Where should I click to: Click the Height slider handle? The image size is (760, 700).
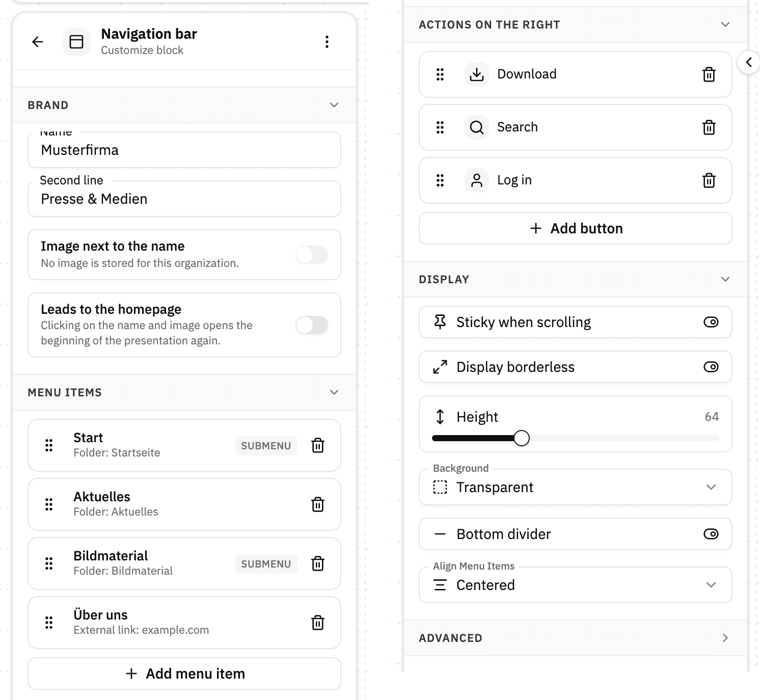pos(522,438)
